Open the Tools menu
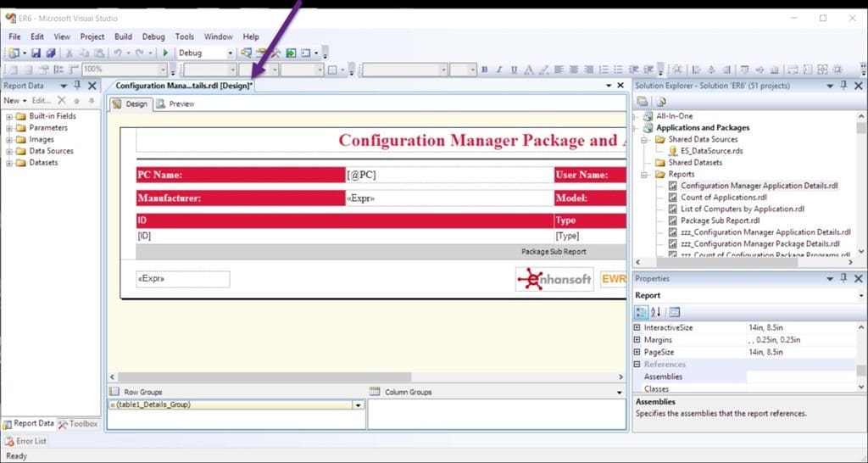Viewport: 868px width, 463px height. coord(184,36)
